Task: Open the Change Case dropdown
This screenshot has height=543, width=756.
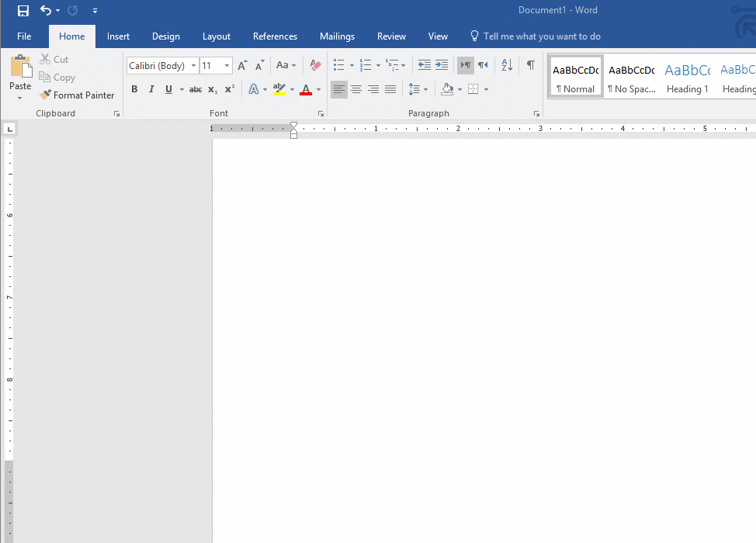Action: [286, 65]
